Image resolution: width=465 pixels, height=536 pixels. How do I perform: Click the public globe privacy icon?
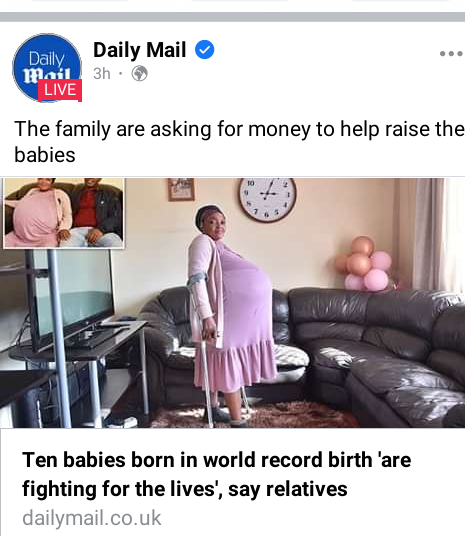click(140, 73)
